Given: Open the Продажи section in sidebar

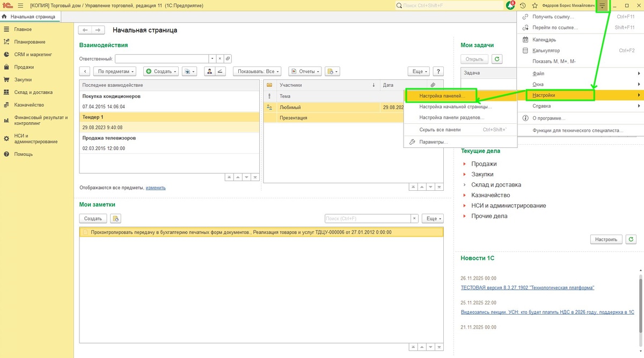Looking at the screenshot, I should click(x=24, y=67).
